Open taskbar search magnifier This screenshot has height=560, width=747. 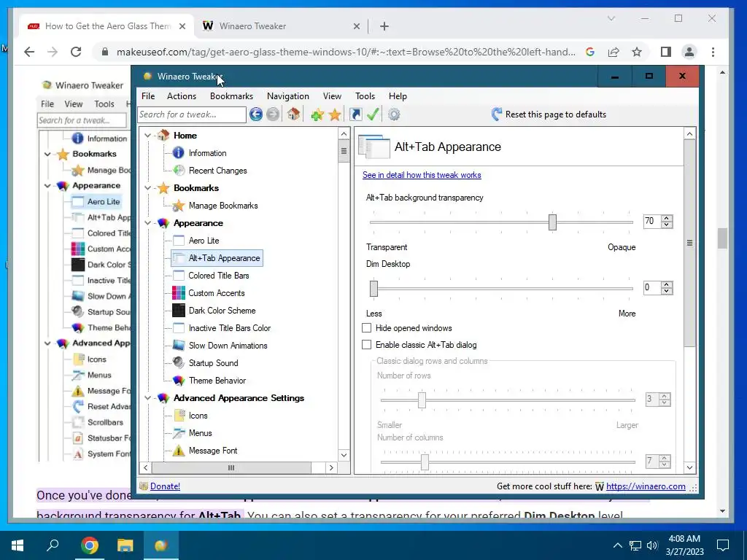click(x=53, y=545)
